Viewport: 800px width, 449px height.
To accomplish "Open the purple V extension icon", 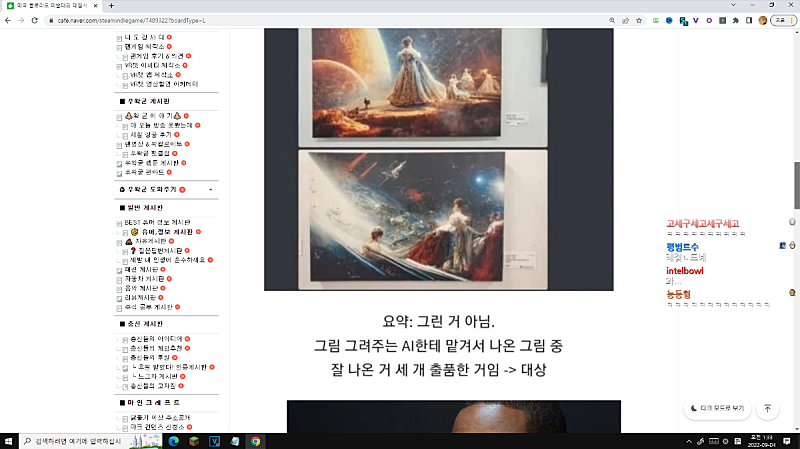I will click(696, 20).
